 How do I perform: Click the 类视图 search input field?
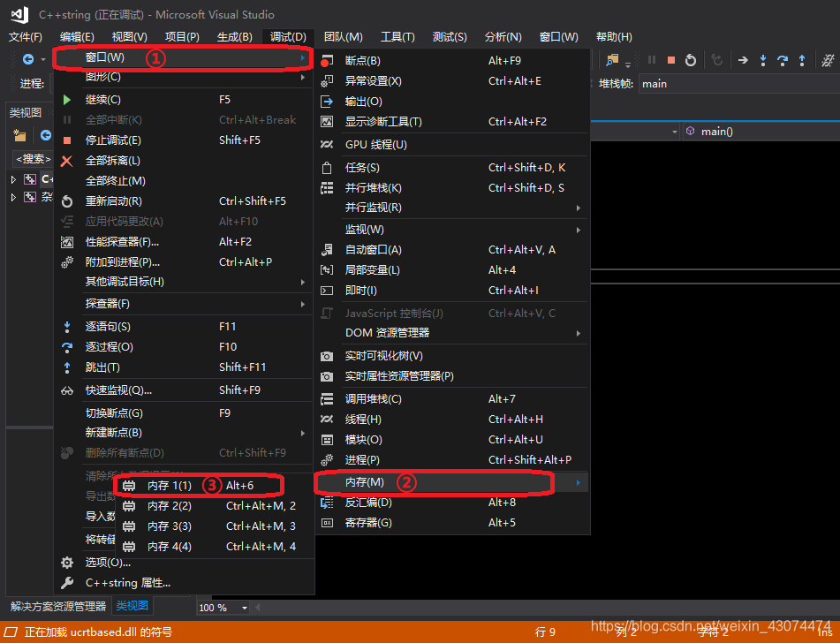tap(32, 159)
